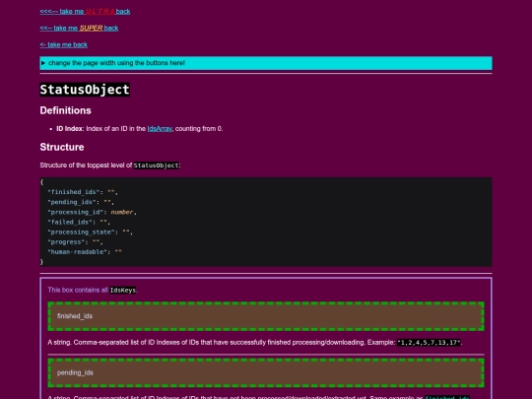This screenshot has height=399, width=532.
Task: Follow the IdsArray link in Definitions
Action: click(160, 129)
